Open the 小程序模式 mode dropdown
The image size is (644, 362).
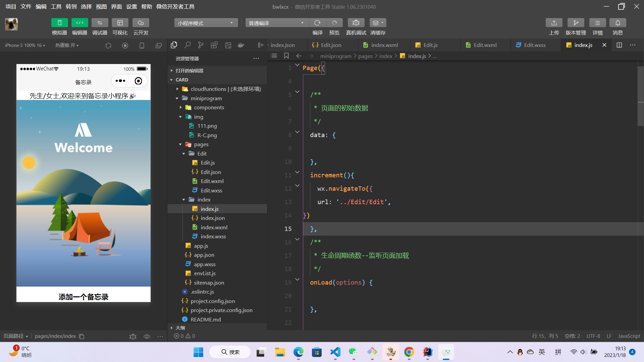coord(206,23)
